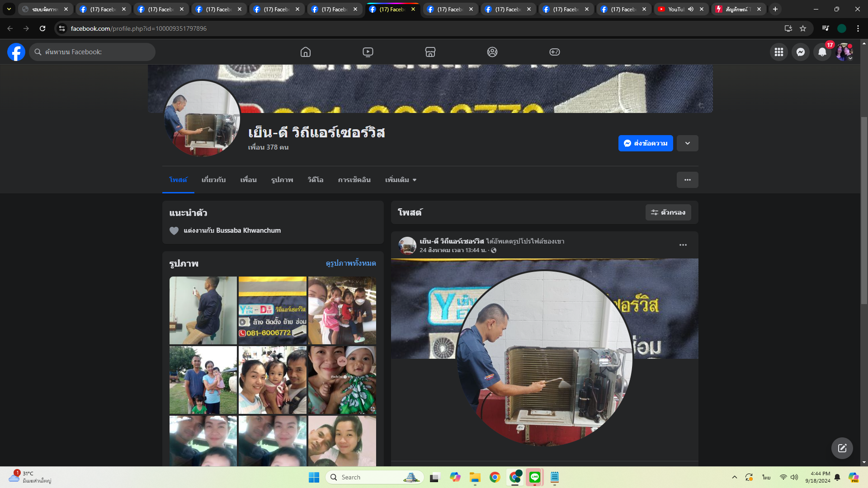Expand the chevron dropdown beside the message button
Image resolution: width=868 pixels, height=488 pixels.
687,143
